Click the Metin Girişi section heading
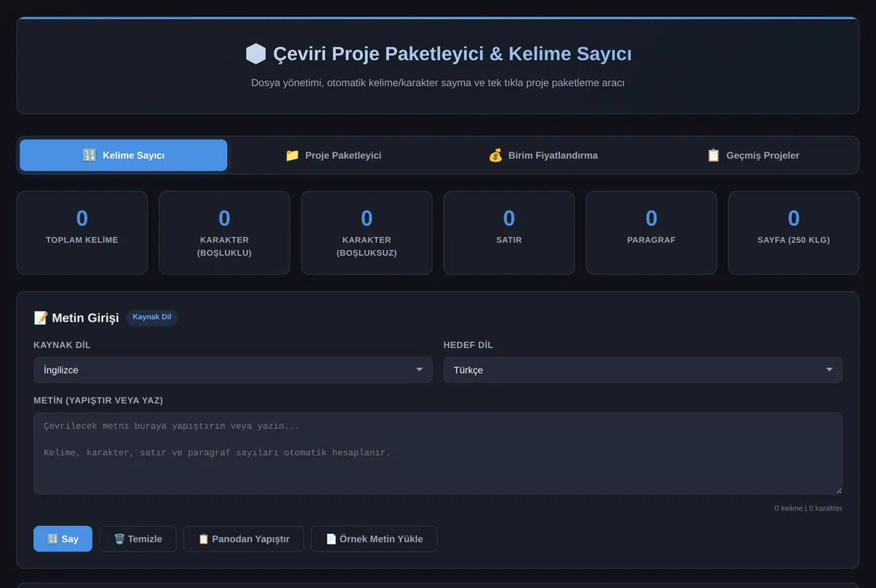 tap(85, 318)
